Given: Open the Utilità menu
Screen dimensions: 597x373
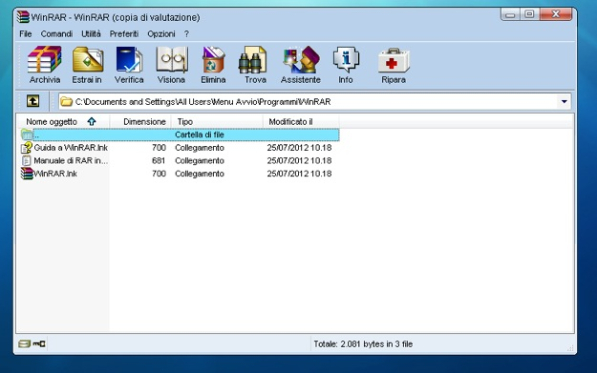Looking at the screenshot, I should [91, 34].
